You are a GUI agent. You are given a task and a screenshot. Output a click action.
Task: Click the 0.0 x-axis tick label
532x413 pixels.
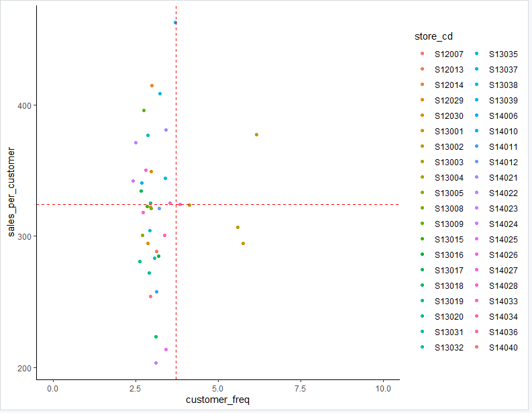(x=52, y=389)
